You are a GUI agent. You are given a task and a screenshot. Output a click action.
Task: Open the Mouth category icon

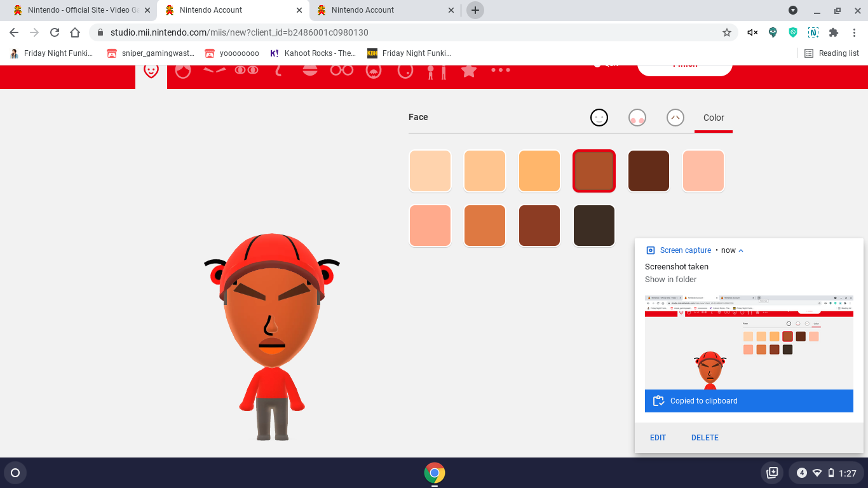[310, 70]
